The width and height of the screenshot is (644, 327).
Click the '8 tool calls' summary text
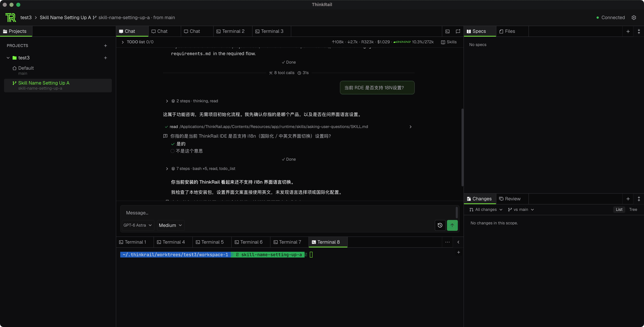coord(284,73)
